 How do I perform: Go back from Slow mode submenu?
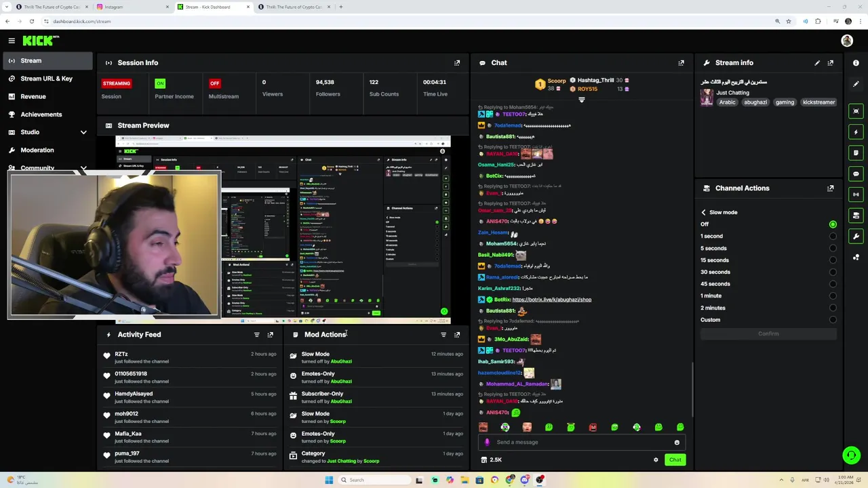coord(703,213)
